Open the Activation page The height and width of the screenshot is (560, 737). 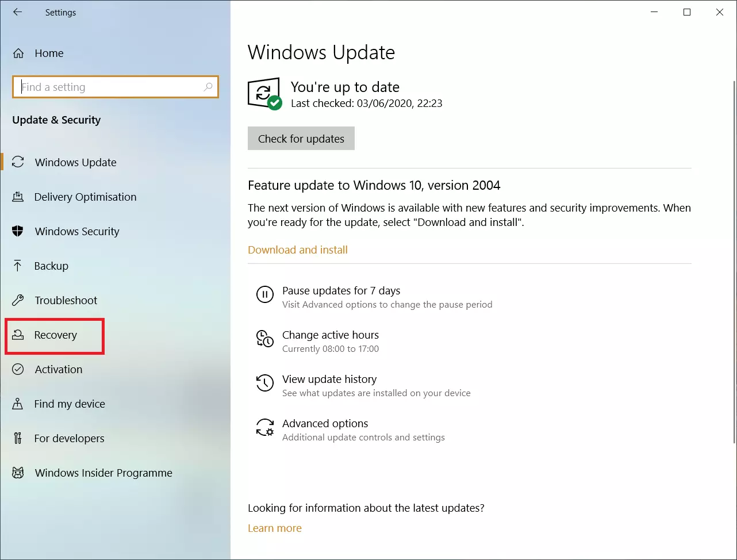[116, 369]
